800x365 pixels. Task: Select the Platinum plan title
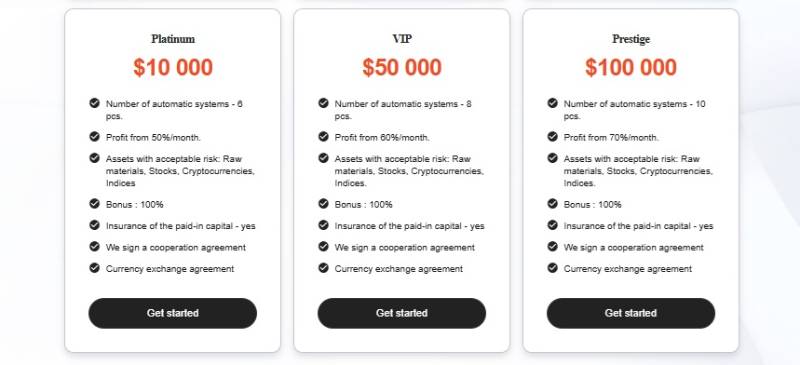pyautogui.click(x=173, y=39)
